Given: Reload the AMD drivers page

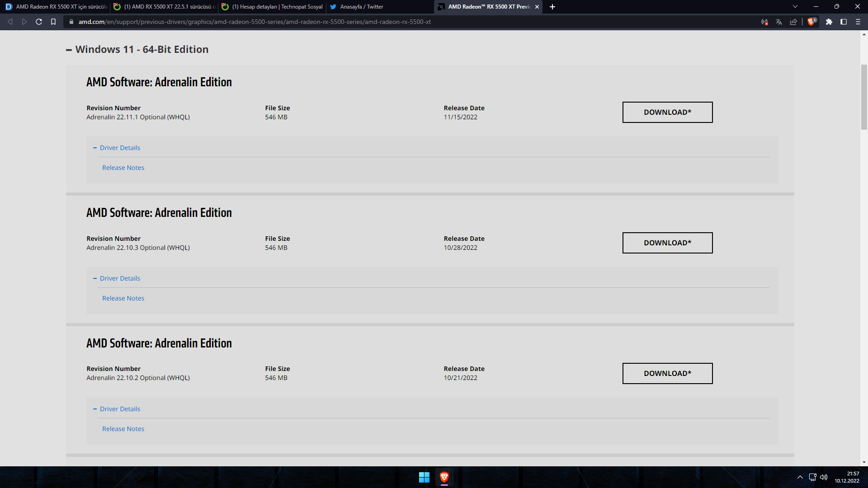Looking at the screenshot, I should click(x=39, y=22).
